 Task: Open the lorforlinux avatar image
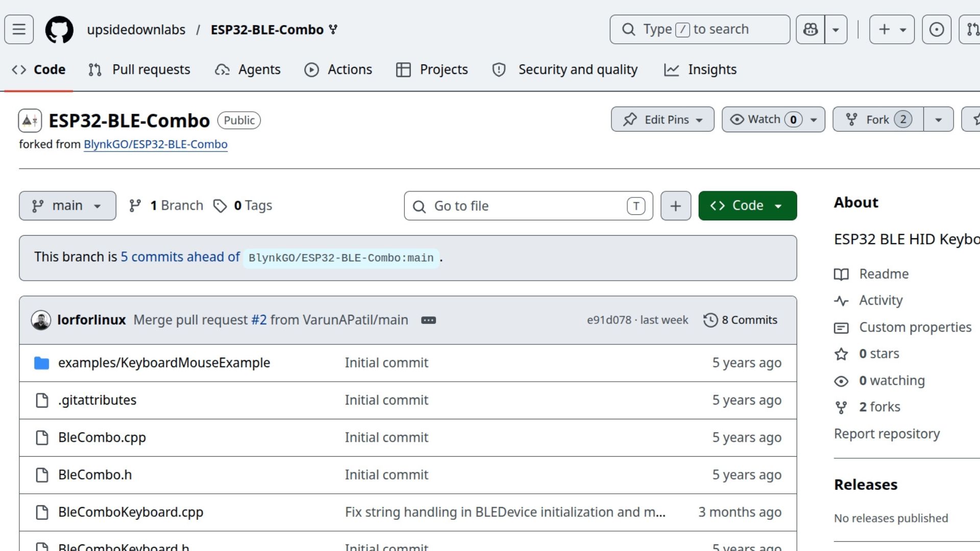(41, 320)
